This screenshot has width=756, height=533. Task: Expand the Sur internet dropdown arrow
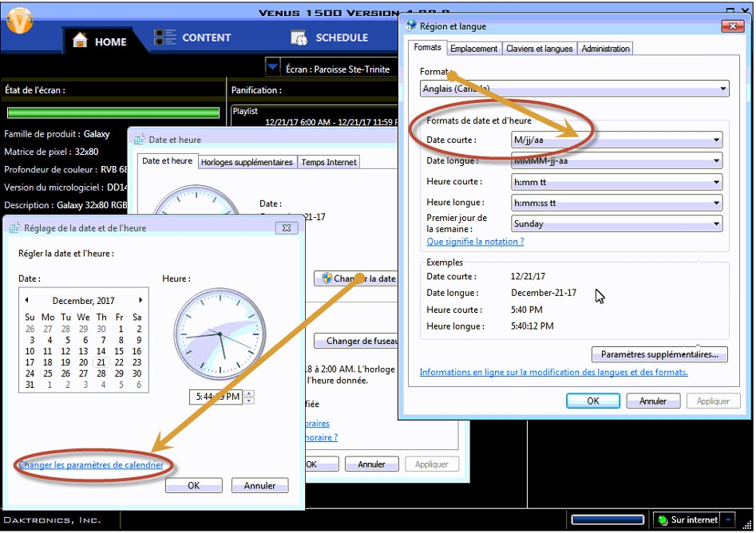[x=726, y=520]
